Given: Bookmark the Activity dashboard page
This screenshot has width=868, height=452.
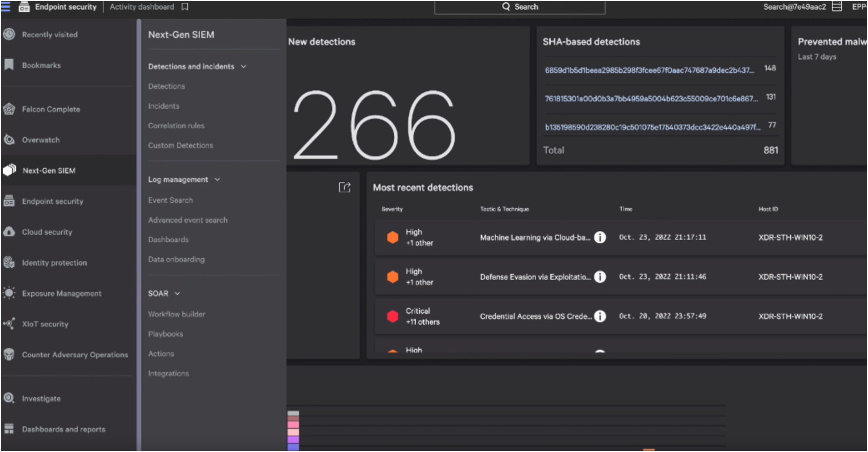Looking at the screenshot, I should [185, 7].
